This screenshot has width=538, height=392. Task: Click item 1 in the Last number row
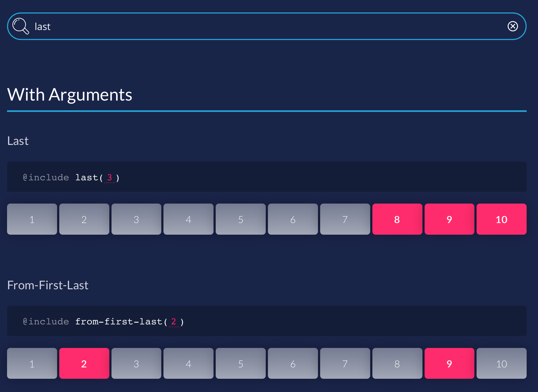tap(32, 219)
